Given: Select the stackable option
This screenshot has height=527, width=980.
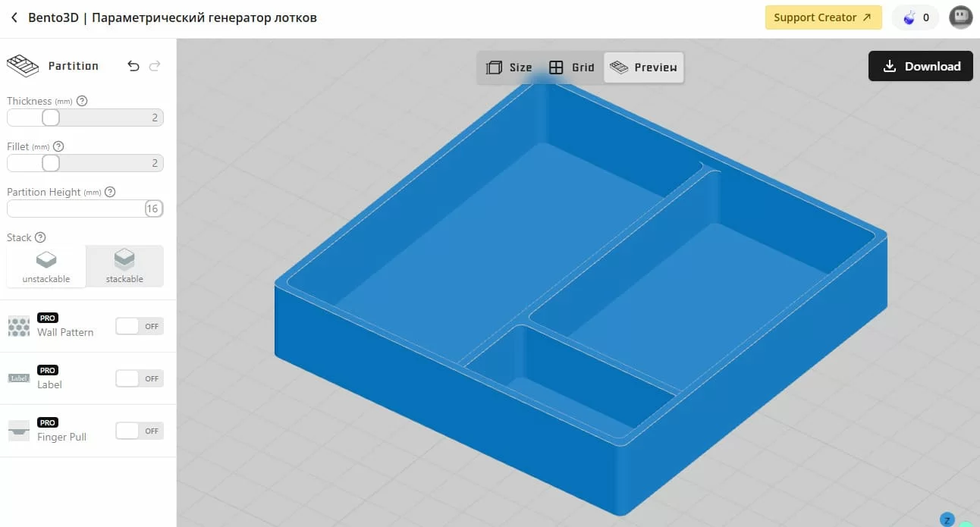Looking at the screenshot, I should (124, 266).
